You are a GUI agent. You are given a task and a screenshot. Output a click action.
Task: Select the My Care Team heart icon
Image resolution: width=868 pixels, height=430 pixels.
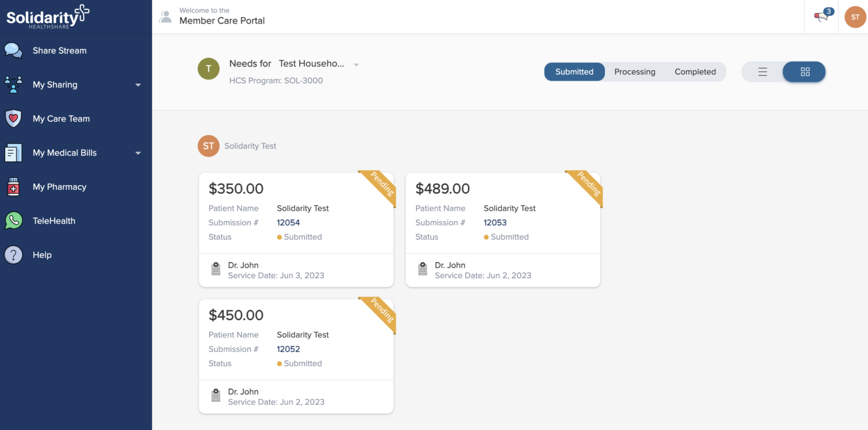tap(13, 118)
